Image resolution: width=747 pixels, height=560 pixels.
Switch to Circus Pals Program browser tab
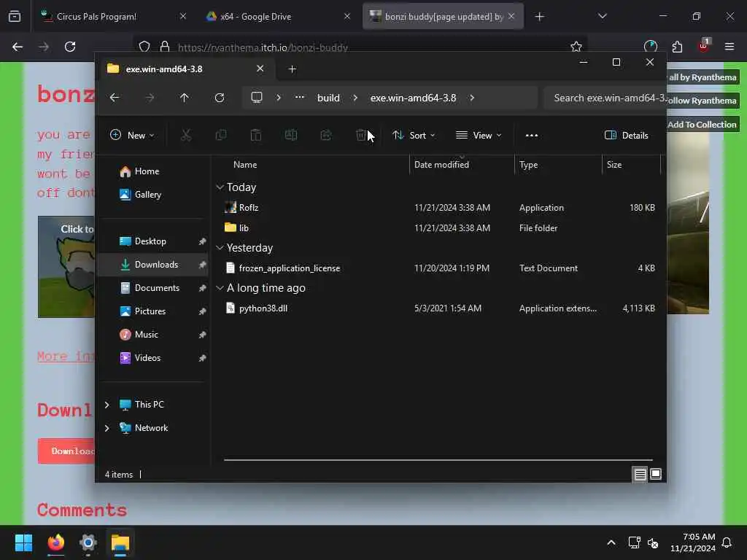point(112,17)
